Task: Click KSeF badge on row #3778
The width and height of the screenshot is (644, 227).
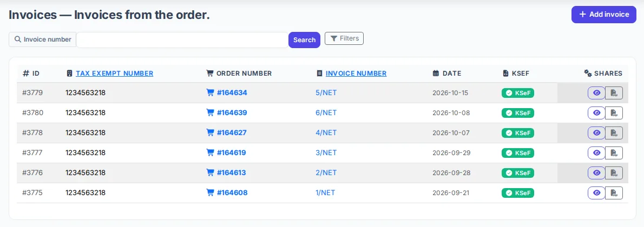Action: click(x=517, y=133)
